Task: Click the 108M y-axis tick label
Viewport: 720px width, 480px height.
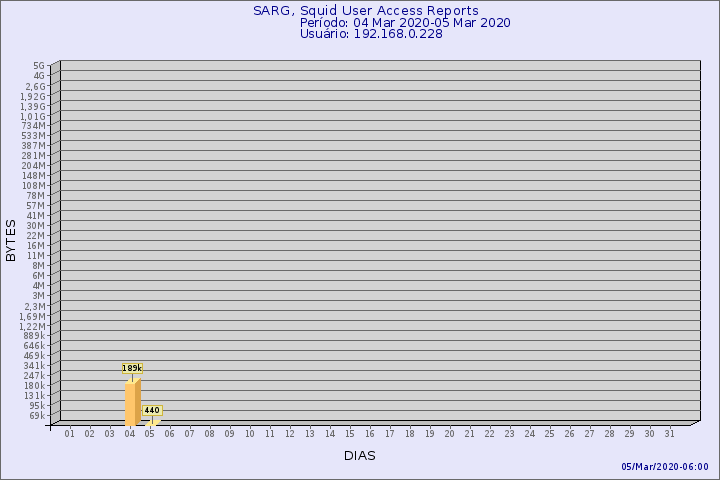Action: 34,186
